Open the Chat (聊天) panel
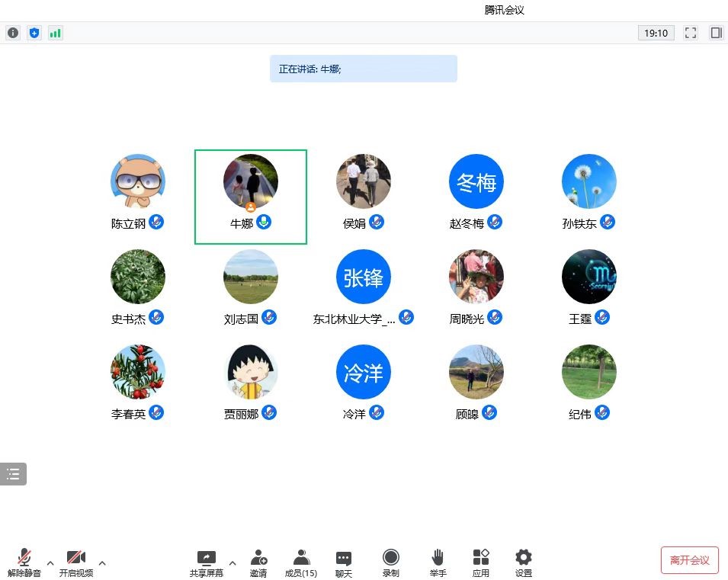 (x=344, y=562)
